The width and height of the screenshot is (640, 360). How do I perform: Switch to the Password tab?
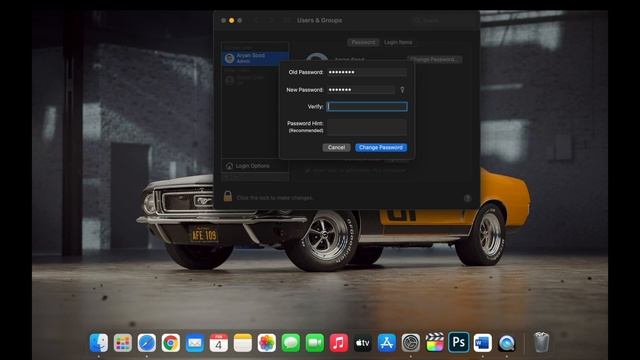pos(363,42)
